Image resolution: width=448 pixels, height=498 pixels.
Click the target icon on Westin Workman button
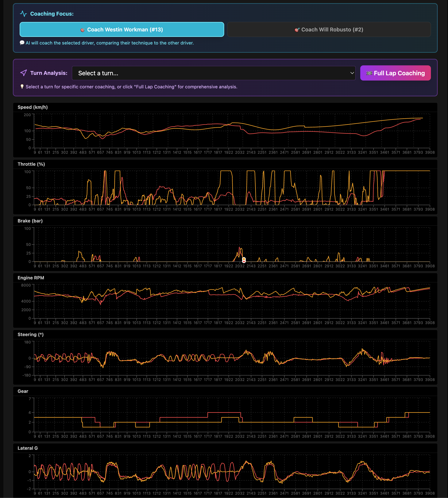(83, 30)
